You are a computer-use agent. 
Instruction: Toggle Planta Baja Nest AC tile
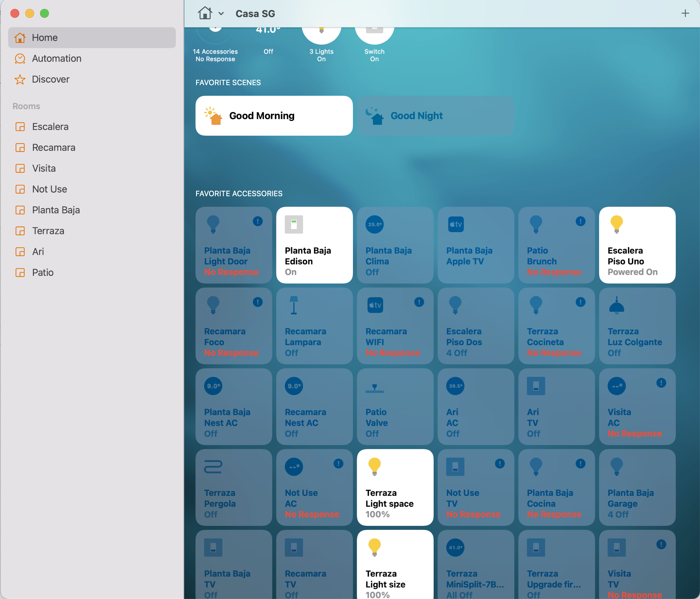[x=234, y=407]
